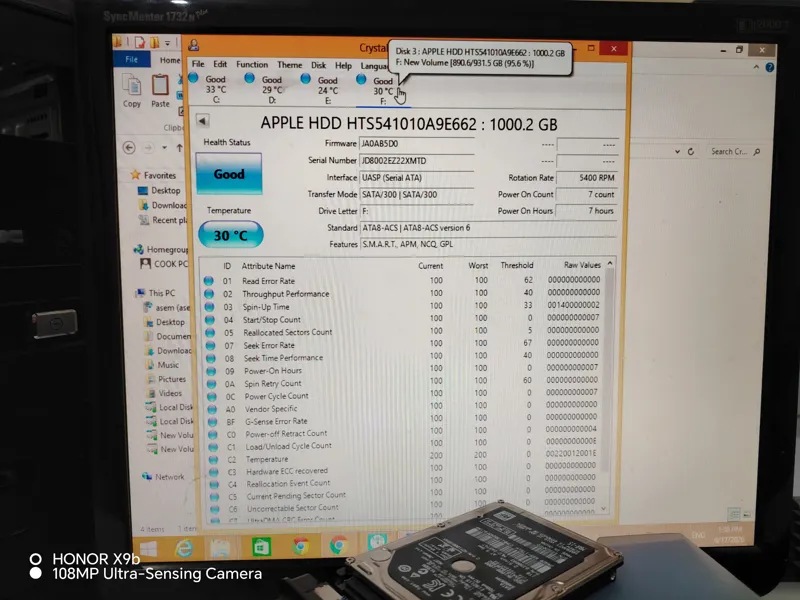Select the Current Pending Sector Count row
The image size is (800, 600).
tap(403, 495)
